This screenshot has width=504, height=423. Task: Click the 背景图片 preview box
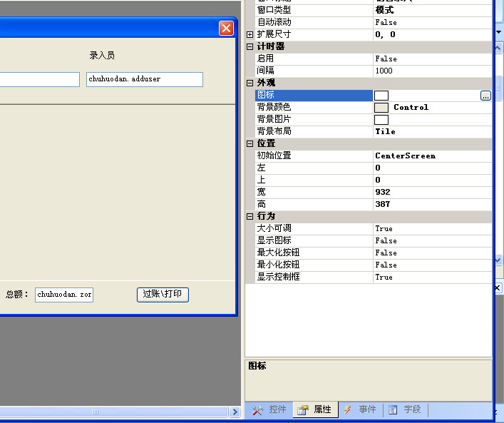381,120
